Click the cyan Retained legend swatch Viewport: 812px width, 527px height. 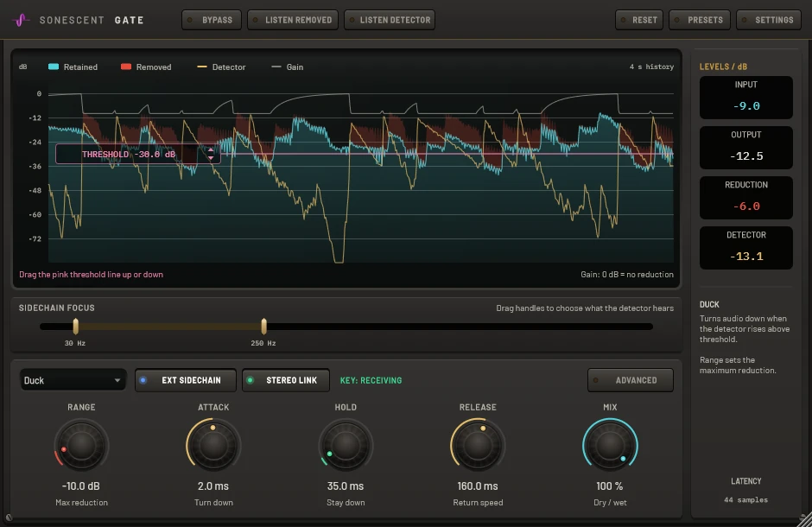(54, 67)
